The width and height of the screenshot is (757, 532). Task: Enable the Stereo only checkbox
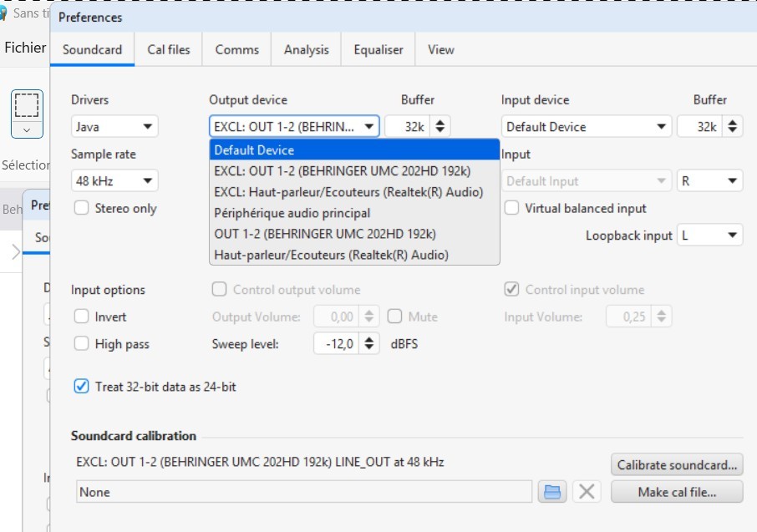pos(82,208)
